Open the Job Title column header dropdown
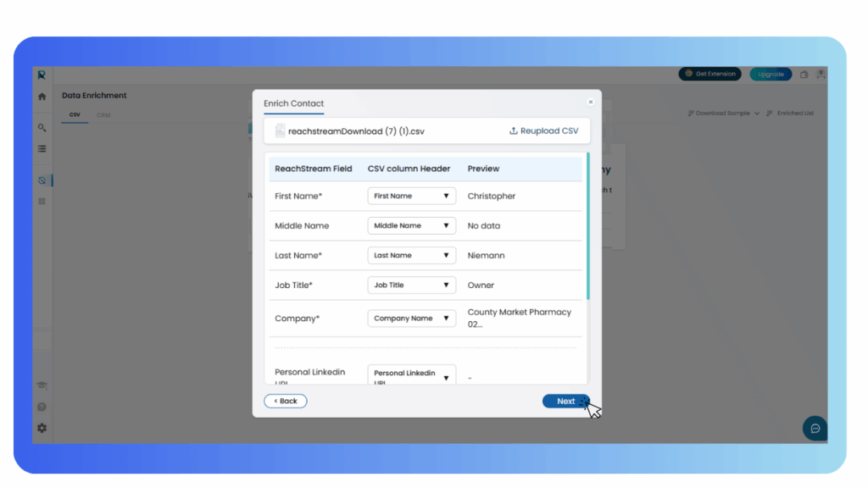 [411, 285]
